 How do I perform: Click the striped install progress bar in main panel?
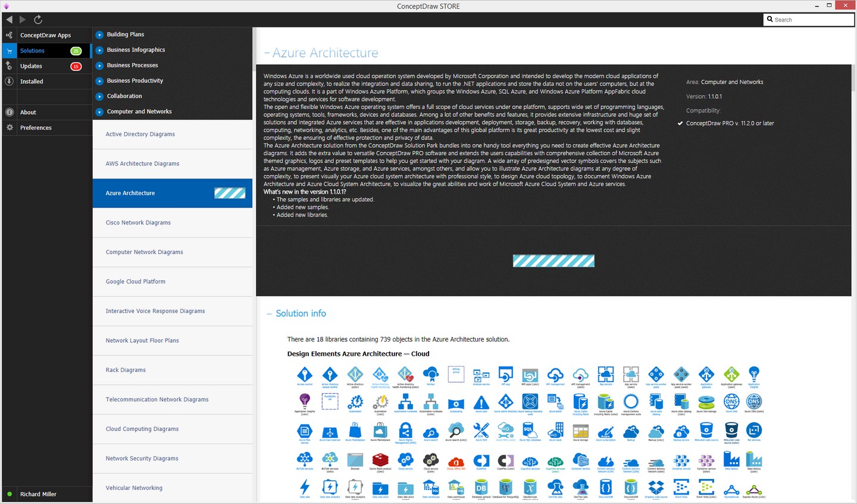pos(553,261)
